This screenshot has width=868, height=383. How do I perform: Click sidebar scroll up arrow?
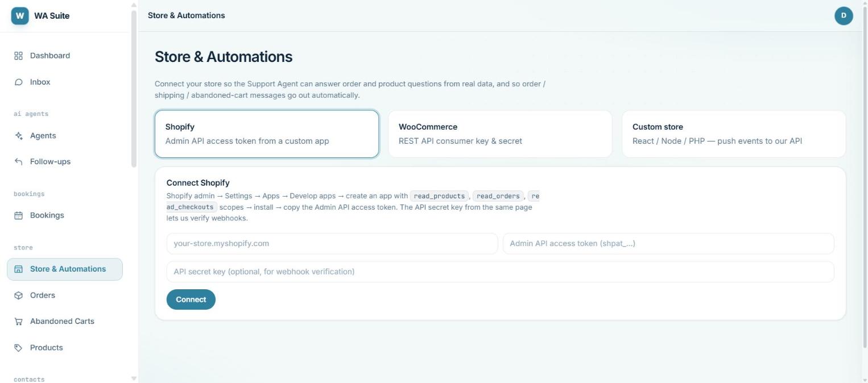tap(134, 5)
